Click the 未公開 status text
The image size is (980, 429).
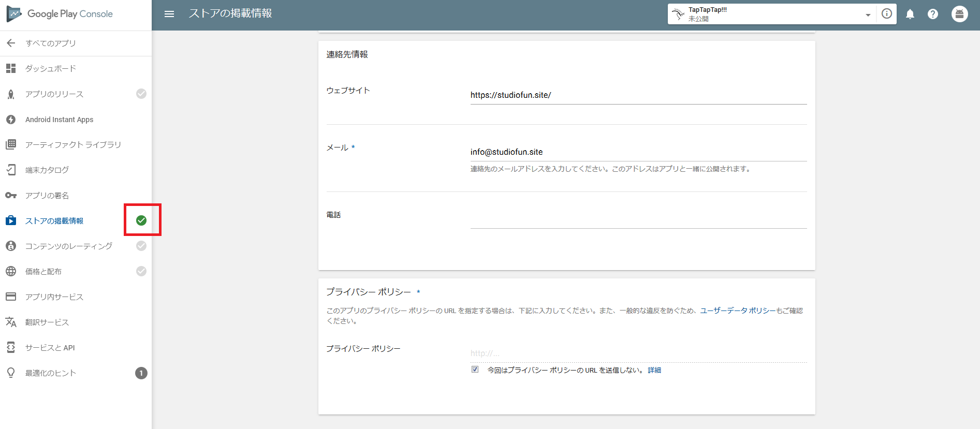tap(698, 19)
